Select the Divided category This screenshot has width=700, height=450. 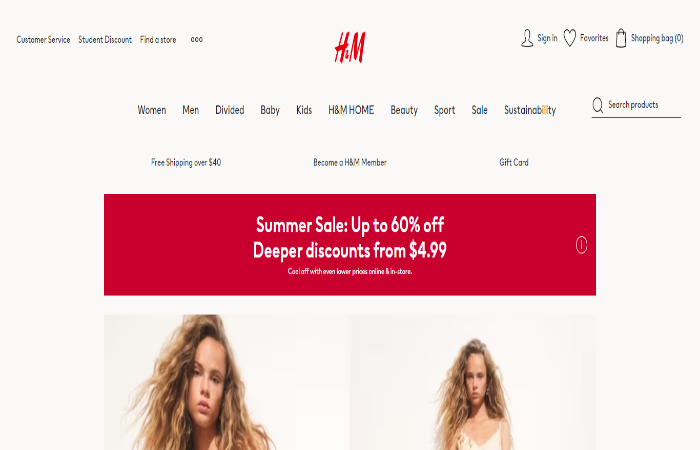[229, 110]
